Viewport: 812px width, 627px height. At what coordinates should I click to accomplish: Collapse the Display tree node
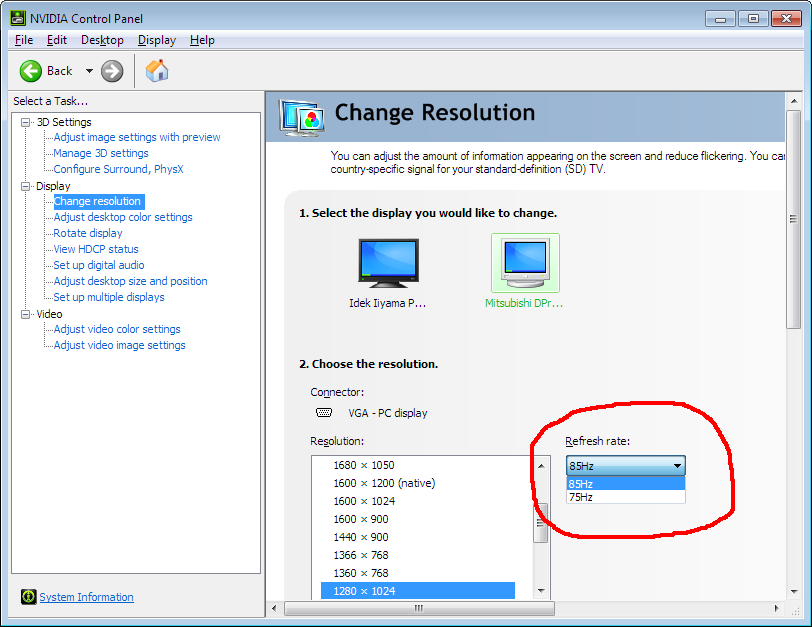coord(25,186)
